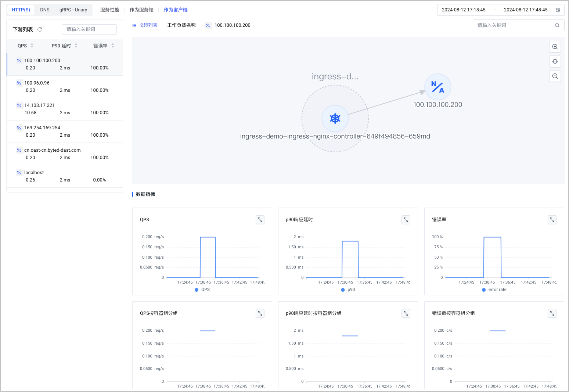Click QPS value 0.26 of localhost
This screenshot has height=392, width=569.
[30, 180]
